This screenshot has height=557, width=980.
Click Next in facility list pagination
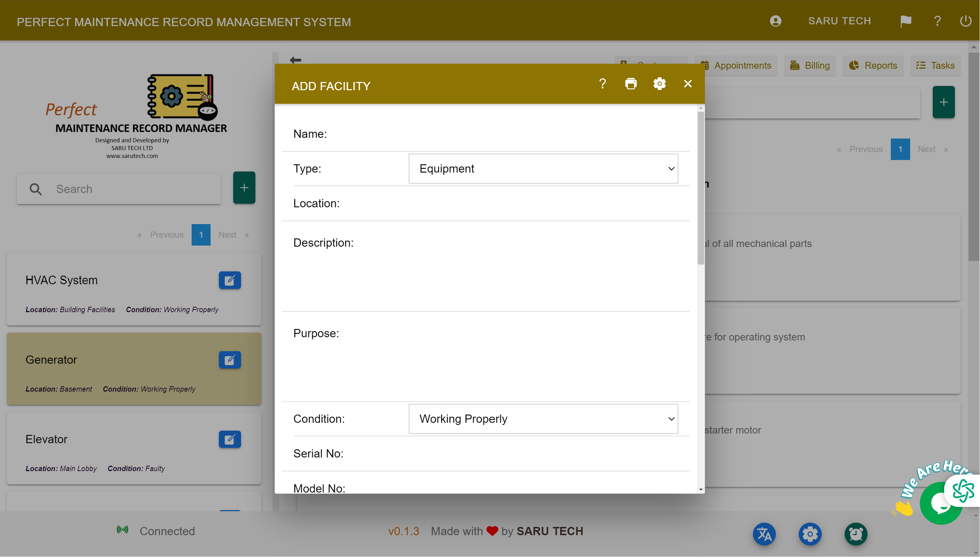pyautogui.click(x=227, y=235)
